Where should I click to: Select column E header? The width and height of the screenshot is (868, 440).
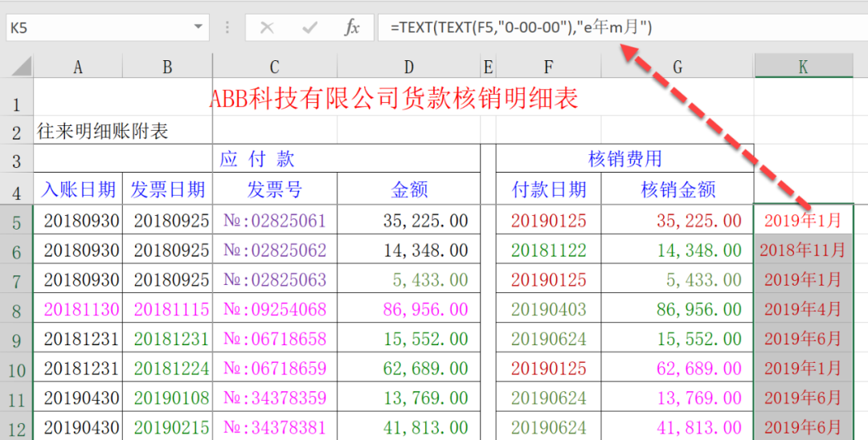click(x=488, y=67)
